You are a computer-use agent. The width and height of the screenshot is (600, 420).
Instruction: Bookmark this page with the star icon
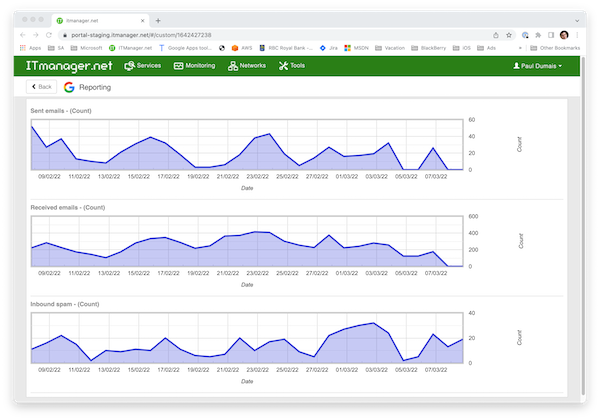pos(509,35)
